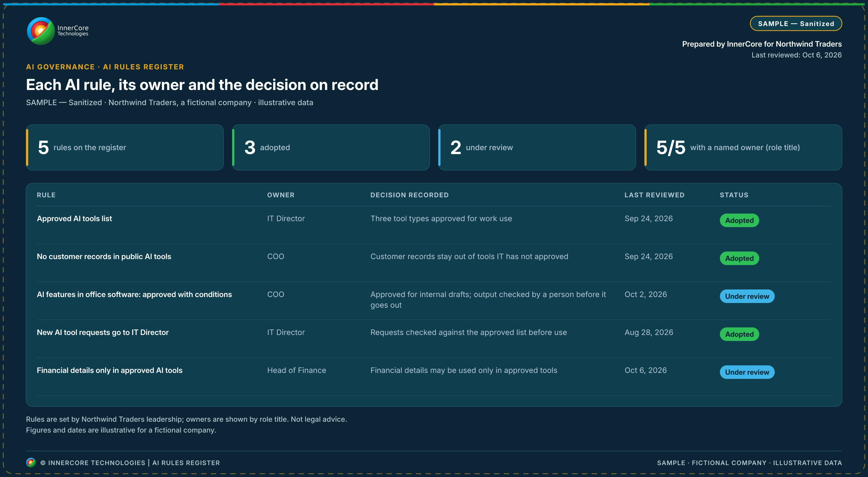Click COO owner of No customer records rule
The width and height of the screenshot is (868, 477).
(276, 256)
